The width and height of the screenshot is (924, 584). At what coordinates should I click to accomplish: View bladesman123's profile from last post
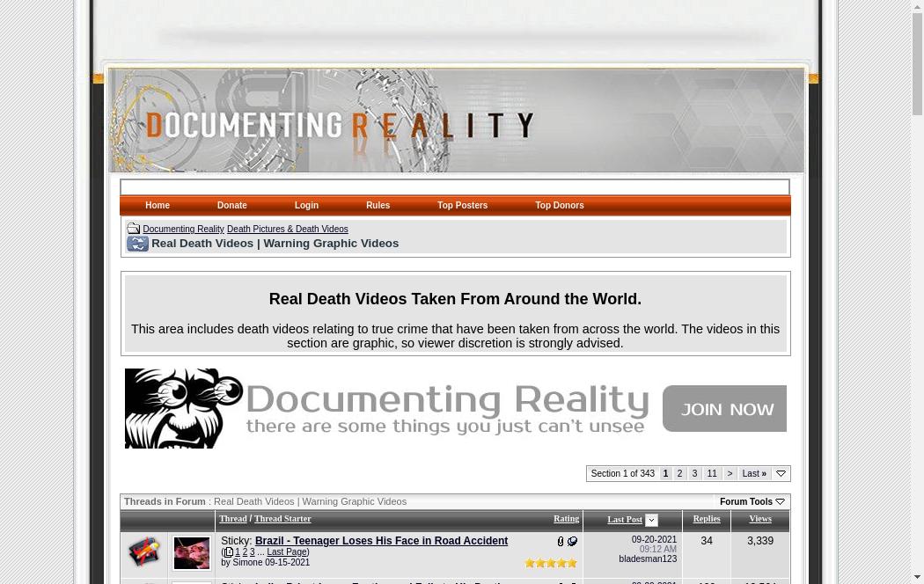click(x=648, y=559)
